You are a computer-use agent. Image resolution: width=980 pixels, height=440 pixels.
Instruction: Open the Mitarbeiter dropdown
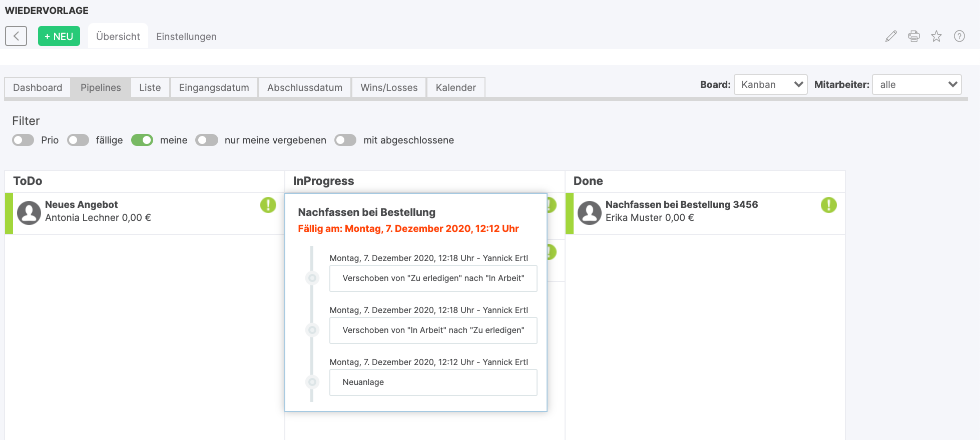click(916, 84)
